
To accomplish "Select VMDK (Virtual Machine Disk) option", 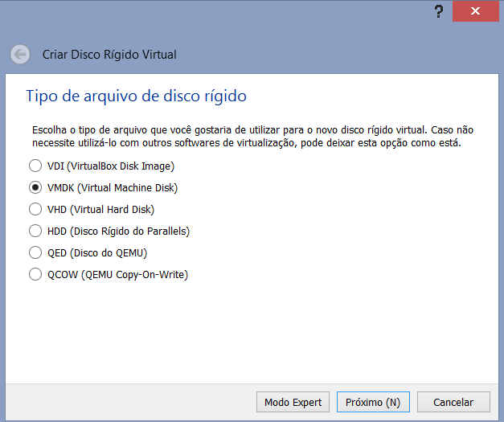I will [103, 188].
